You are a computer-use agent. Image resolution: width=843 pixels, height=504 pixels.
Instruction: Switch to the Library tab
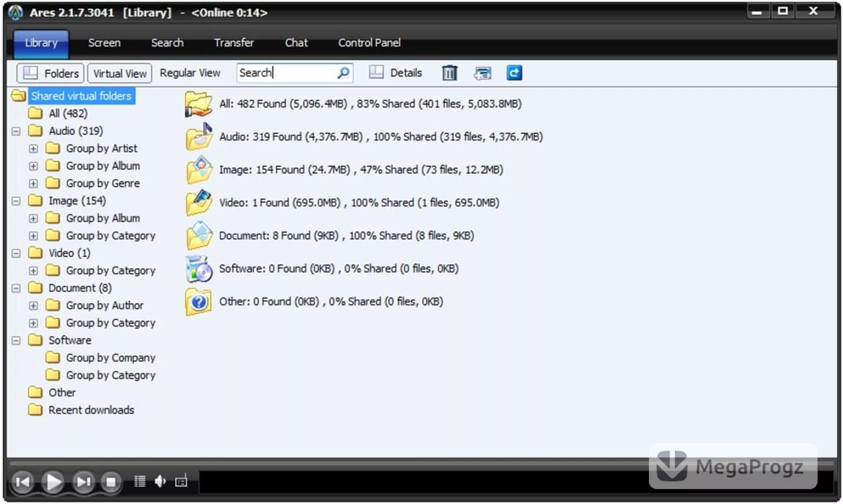(41, 43)
